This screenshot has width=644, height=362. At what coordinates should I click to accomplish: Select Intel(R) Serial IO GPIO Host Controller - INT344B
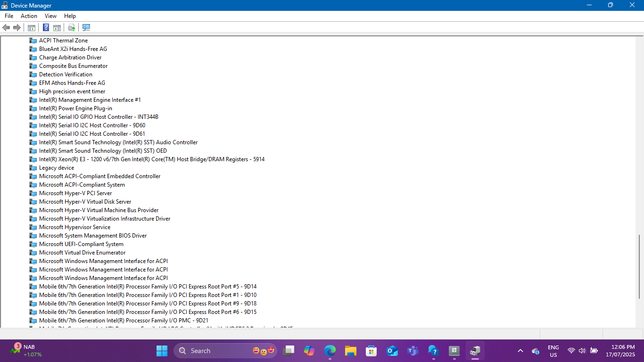click(x=99, y=117)
